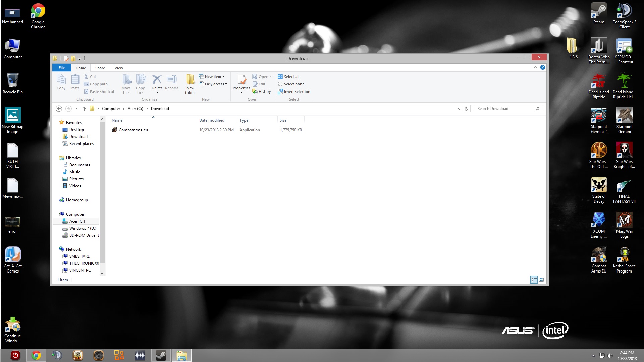Click Cut in the Clipboard group
The width and height of the screenshot is (644, 362).
(x=90, y=77)
